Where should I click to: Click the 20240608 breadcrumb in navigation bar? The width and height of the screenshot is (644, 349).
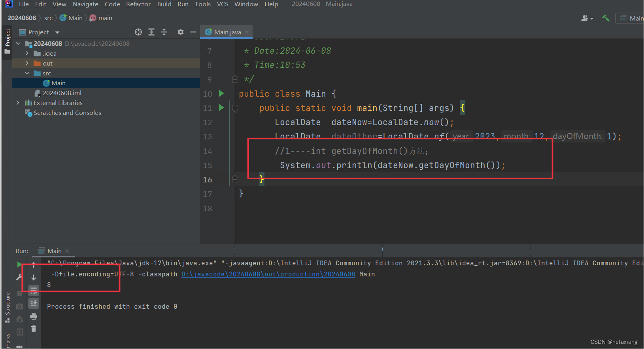coord(22,18)
